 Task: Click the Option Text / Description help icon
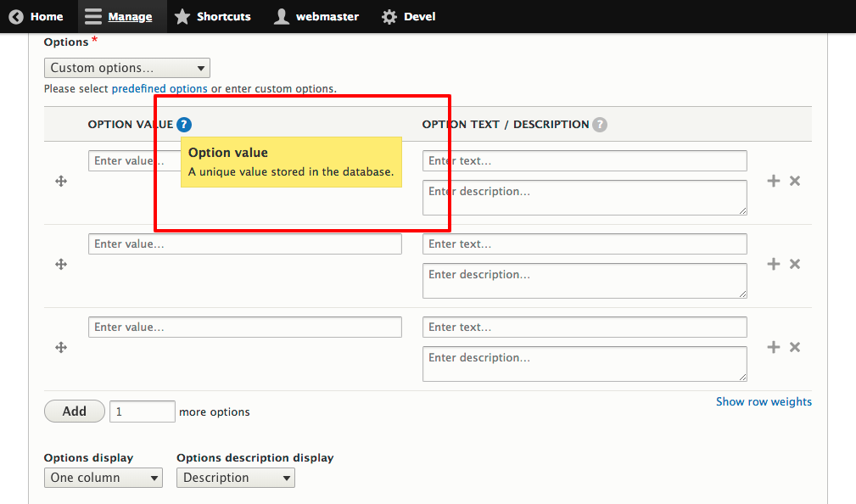[600, 124]
